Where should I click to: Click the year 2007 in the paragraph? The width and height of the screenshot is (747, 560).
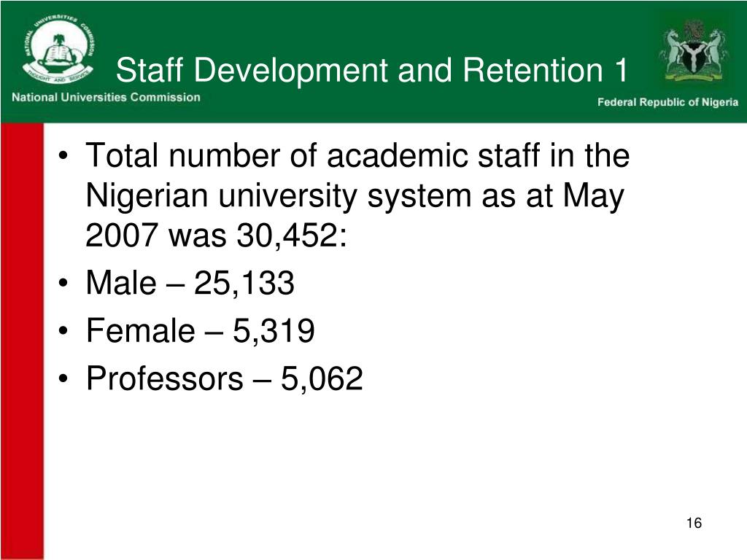[122, 236]
